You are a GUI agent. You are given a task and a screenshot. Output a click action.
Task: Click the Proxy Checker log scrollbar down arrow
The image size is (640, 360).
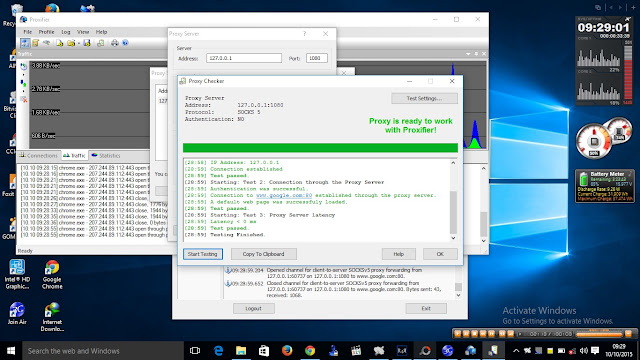453,238
